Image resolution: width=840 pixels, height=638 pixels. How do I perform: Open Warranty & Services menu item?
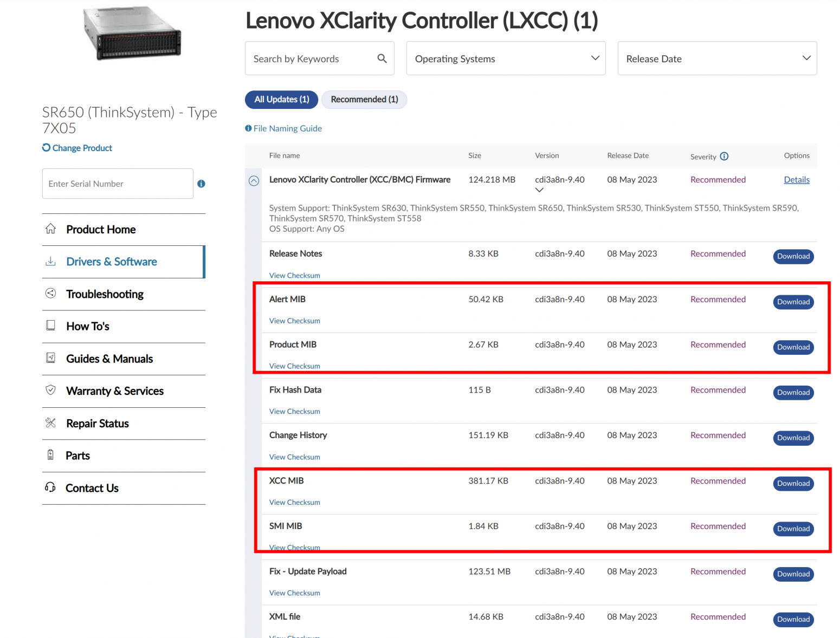click(x=124, y=391)
